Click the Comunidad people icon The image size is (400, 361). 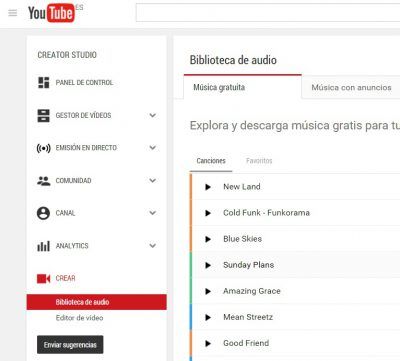click(x=44, y=181)
